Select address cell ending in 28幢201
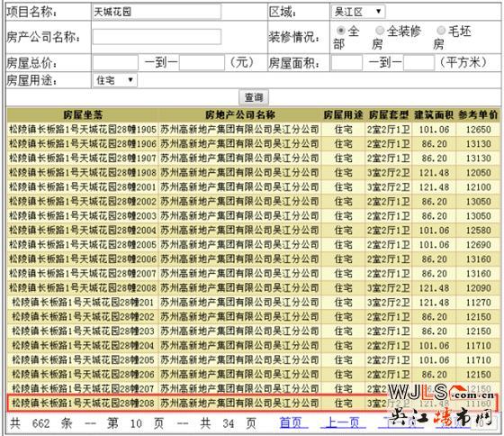Screen dimensions: 504x436 [x=83, y=303]
